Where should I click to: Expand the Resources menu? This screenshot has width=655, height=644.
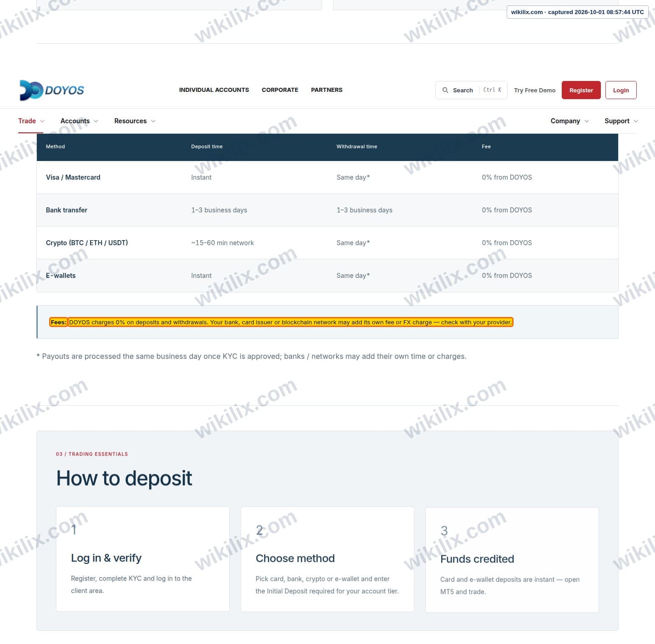[135, 121]
